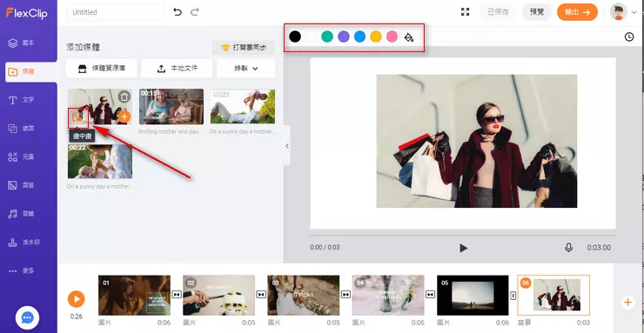Open the 更多 more menu
The image size is (644, 333).
click(x=29, y=270)
